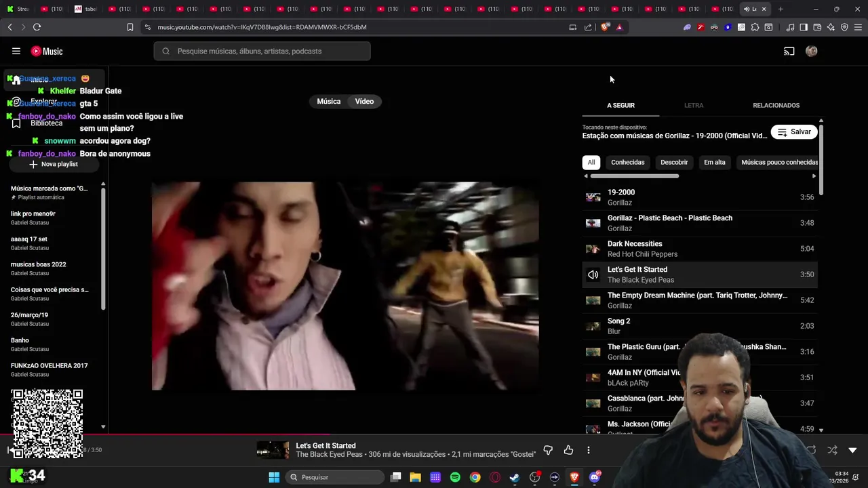Select the Descobrir filter chip
Screen dimensions: 868x488
(x=674, y=162)
